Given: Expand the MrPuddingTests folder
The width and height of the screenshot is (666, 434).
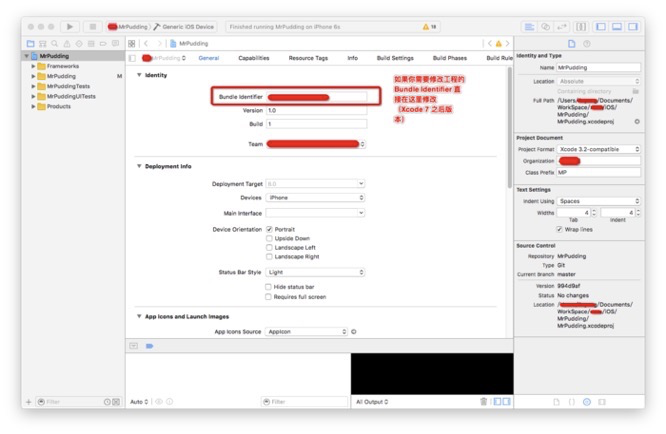Looking at the screenshot, I should (33, 86).
